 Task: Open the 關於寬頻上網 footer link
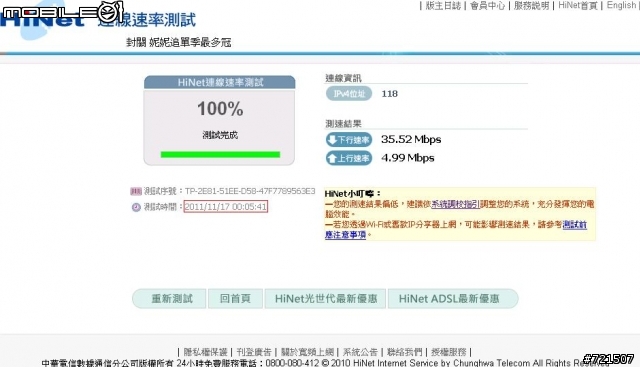coord(307,352)
